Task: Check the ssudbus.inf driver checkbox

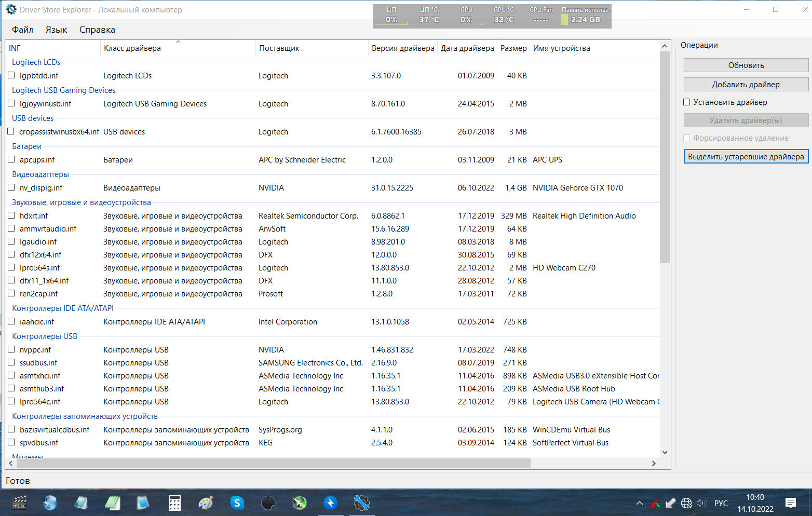Action: pos(11,362)
